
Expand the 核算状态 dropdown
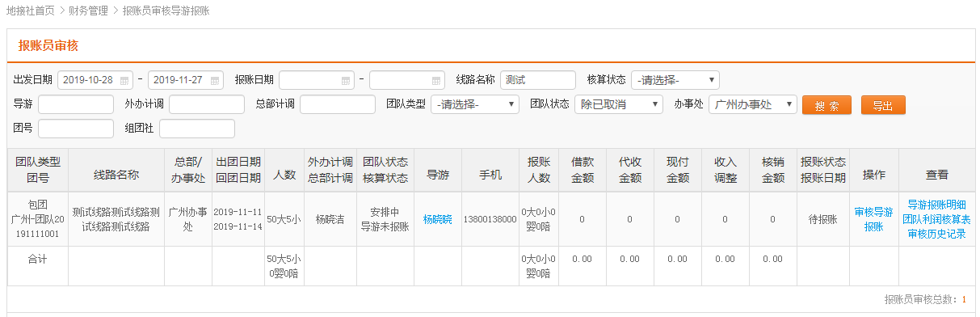click(x=675, y=80)
